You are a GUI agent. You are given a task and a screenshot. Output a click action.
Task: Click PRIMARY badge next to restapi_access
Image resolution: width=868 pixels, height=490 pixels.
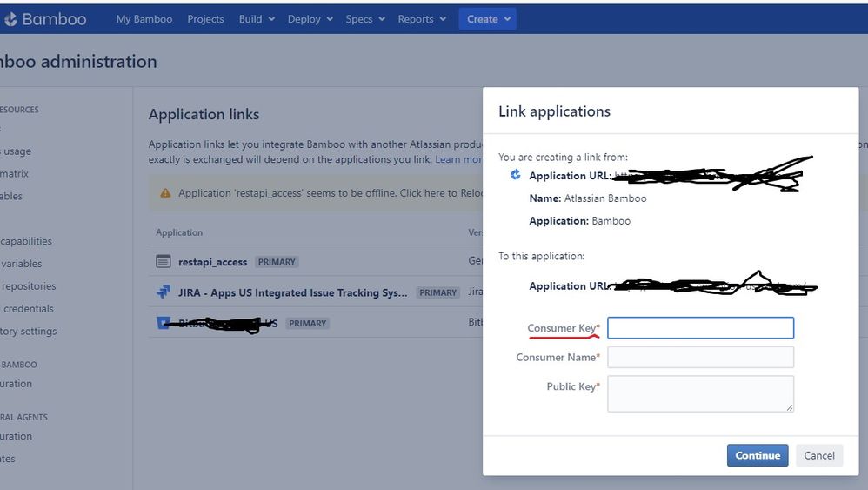pos(277,262)
